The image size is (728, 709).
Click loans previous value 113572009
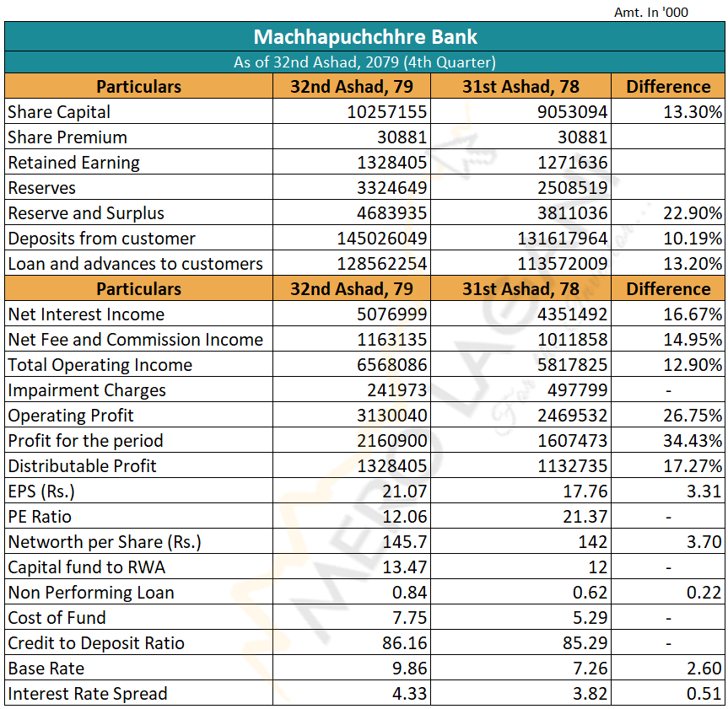point(563,264)
